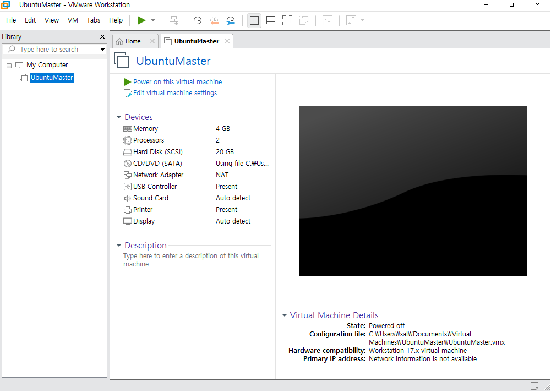Click the description text entry area
This screenshot has height=392, width=551.
[191, 260]
